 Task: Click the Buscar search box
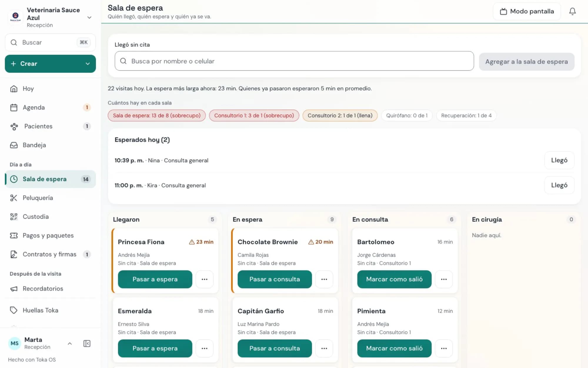50,42
